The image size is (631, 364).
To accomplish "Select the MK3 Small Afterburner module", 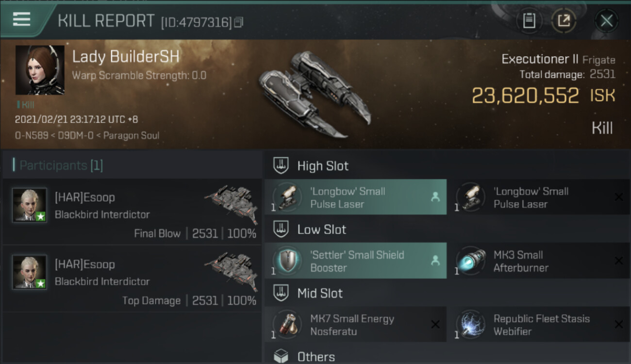I will (538, 261).
